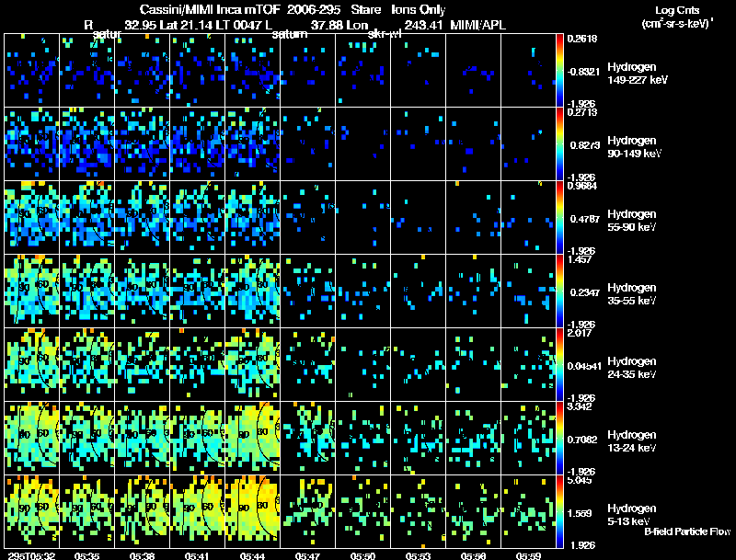
Task: Click the 'Cassini/MIMI Inca mTOF' title text
Action: point(210,9)
